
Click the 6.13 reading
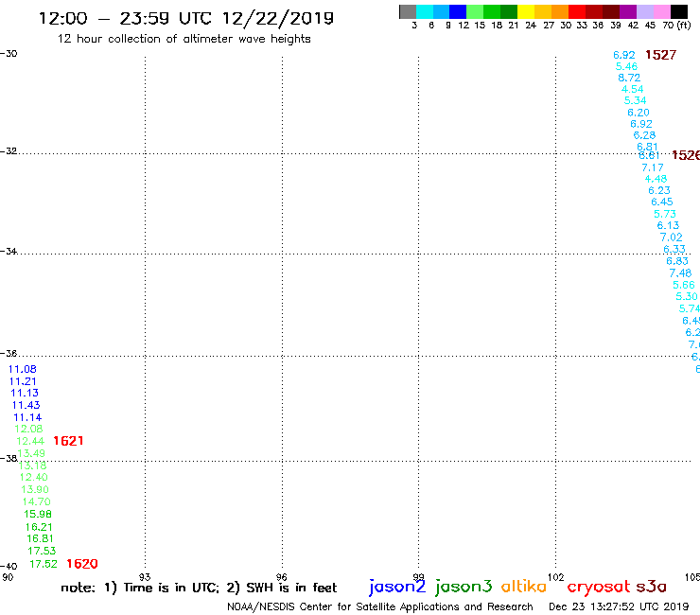(668, 225)
